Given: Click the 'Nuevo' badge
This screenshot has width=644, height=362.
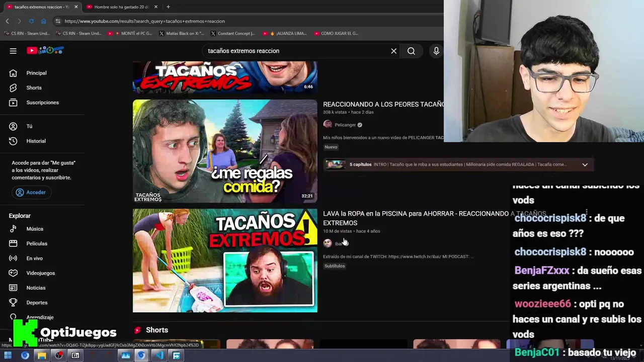Looking at the screenshot, I should pos(331,147).
